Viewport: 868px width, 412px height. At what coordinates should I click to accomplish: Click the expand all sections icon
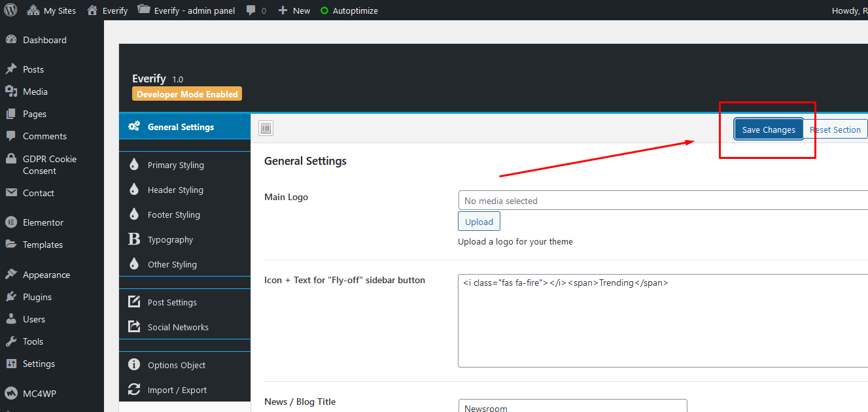click(266, 128)
